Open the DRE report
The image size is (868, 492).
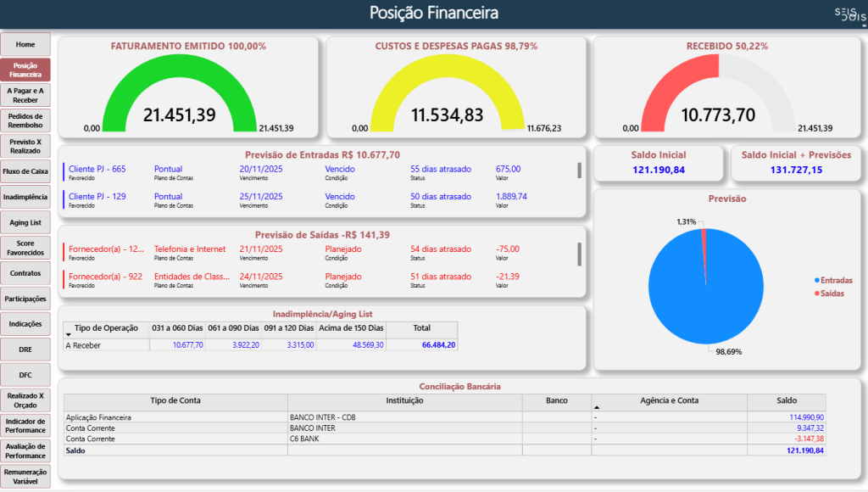25,349
